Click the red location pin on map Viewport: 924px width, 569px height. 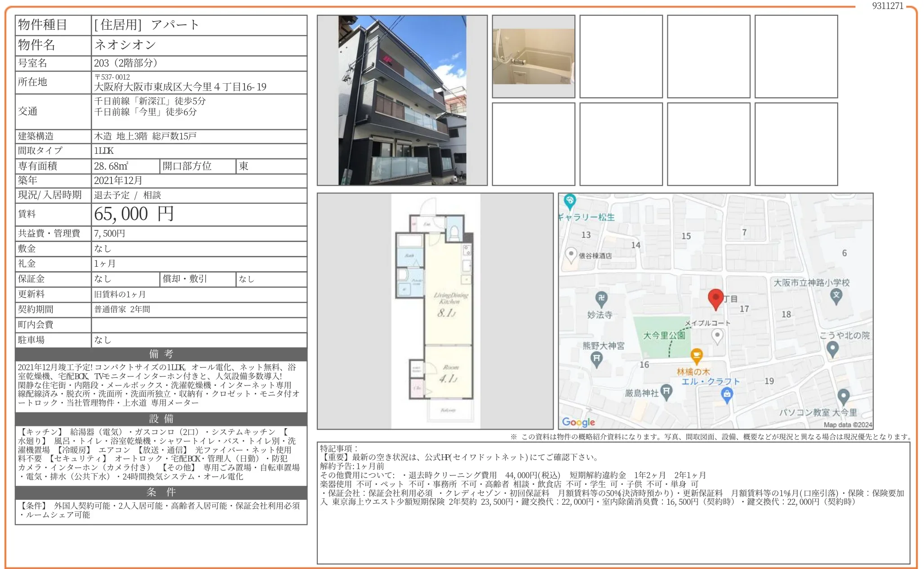[x=715, y=299]
